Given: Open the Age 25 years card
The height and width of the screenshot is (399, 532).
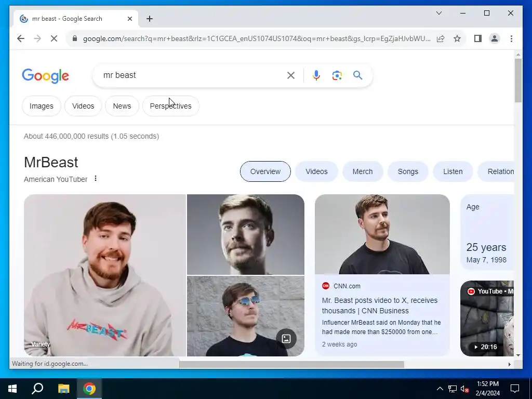Looking at the screenshot, I should (x=487, y=232).
